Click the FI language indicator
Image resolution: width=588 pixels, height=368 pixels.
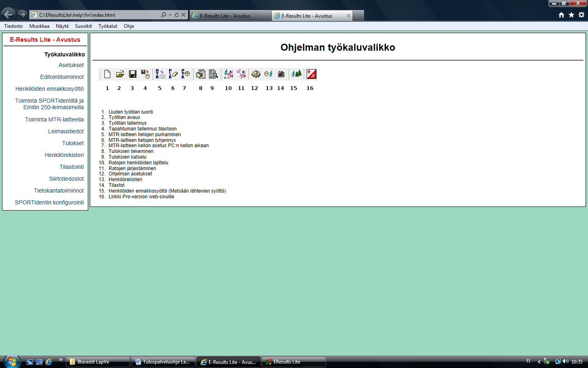click(528, 361)
